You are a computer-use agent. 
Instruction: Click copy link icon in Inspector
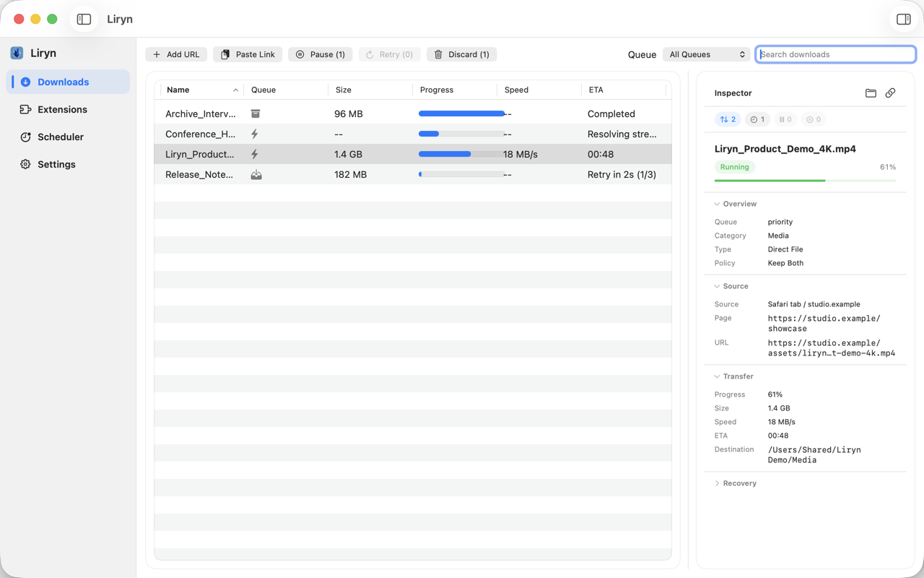point(890,93)
